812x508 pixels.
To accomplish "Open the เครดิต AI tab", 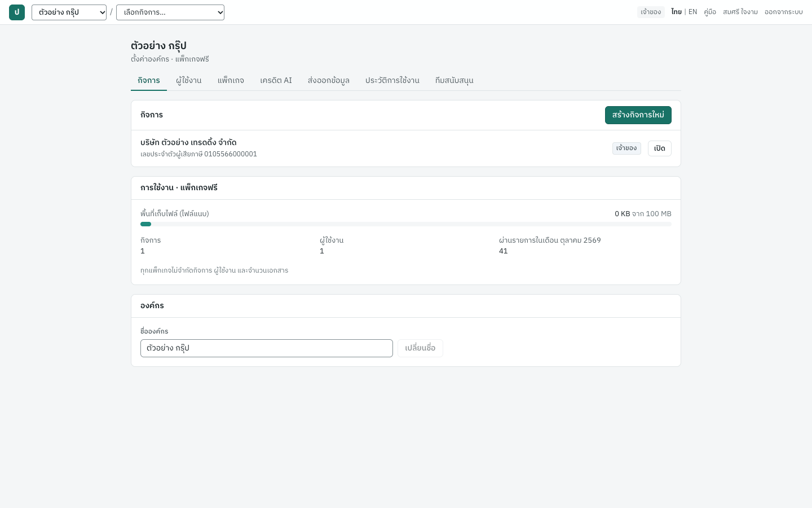I will [276, 81].
